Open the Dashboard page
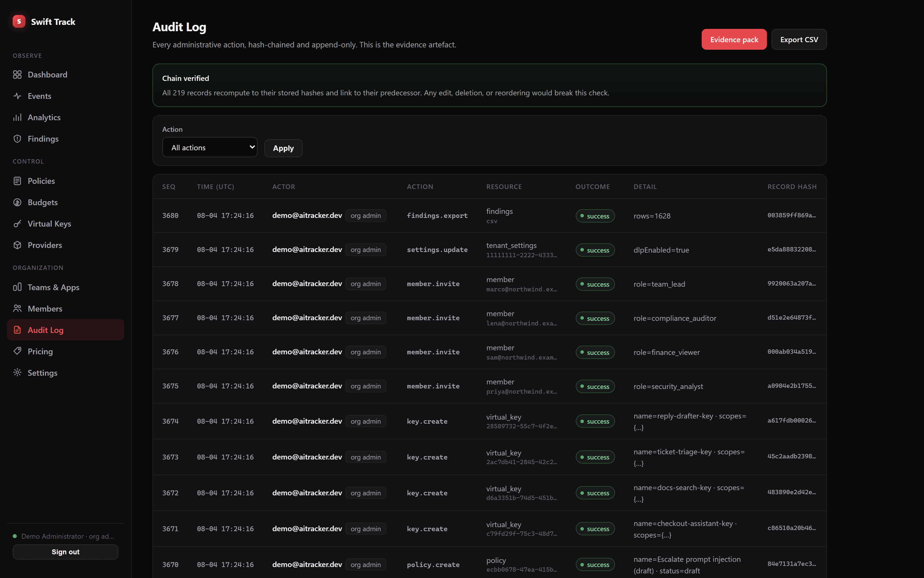924x578 pixels. 65,75
